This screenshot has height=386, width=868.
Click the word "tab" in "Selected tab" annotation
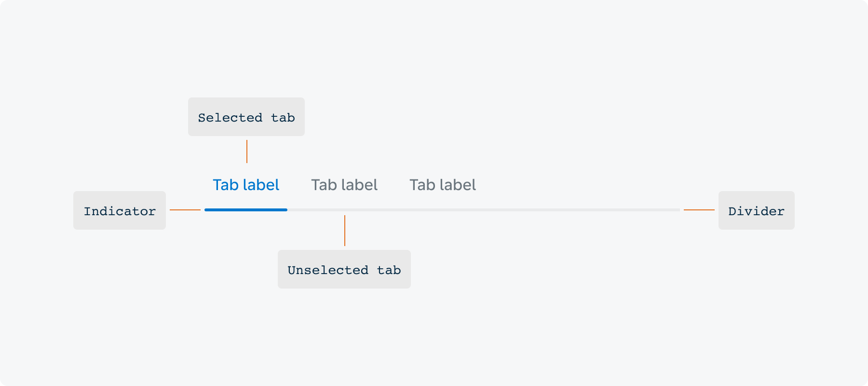click(x=283, y=118)
